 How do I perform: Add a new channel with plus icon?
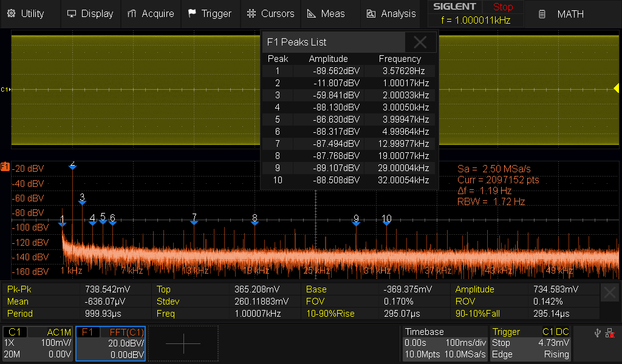coord(183,343)
